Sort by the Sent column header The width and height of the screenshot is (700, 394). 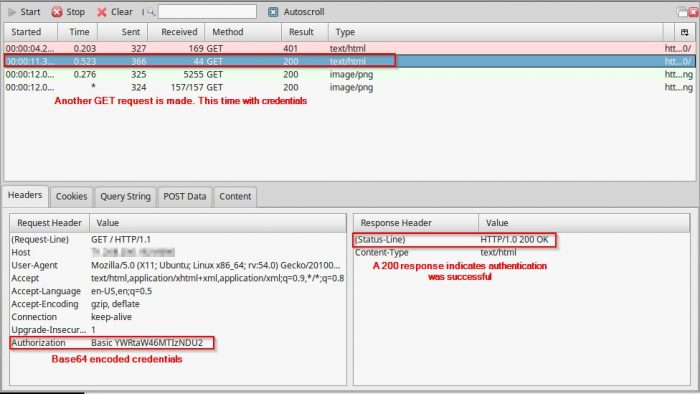click(x=123, y=32)
